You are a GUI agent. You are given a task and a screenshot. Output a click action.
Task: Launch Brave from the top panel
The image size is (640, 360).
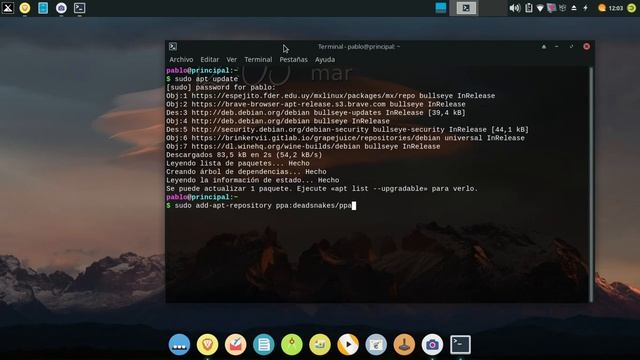click(25, 8)
